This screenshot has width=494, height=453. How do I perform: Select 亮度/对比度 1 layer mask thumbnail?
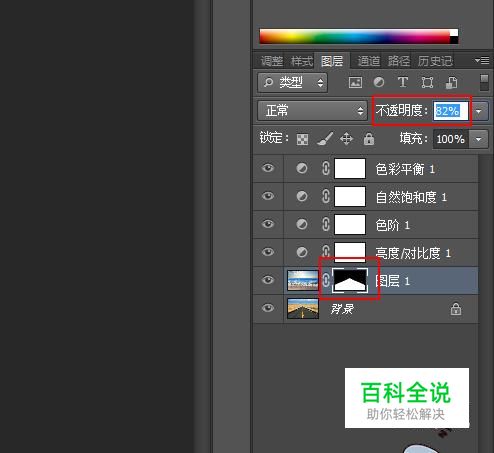coord(350,252)
